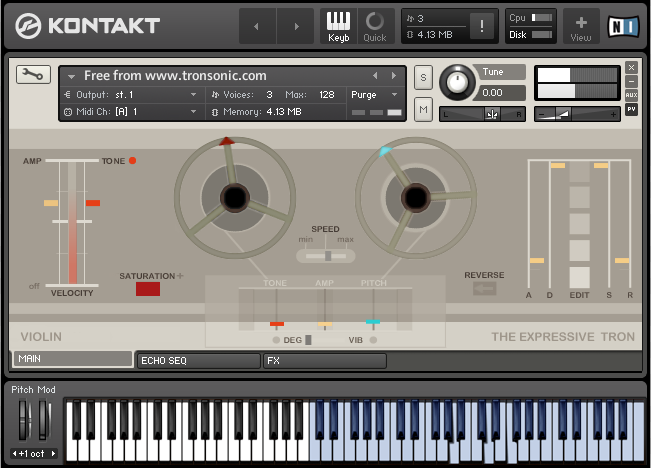Click the Speed min-max slider
This screenshot has height=468, width=651.
point(326,256)
